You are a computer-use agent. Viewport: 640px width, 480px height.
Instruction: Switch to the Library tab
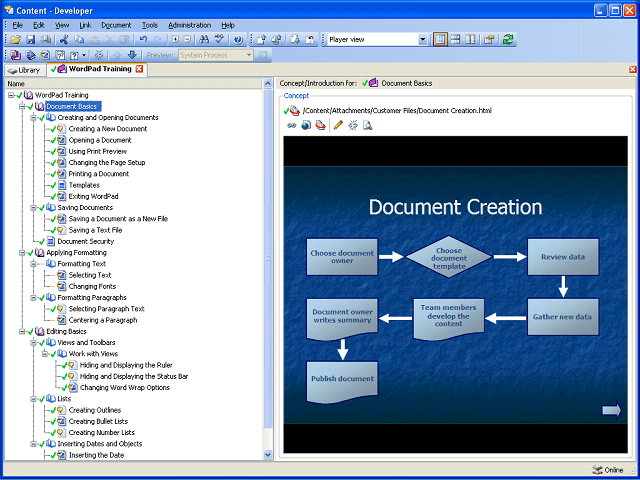(24, 70)
